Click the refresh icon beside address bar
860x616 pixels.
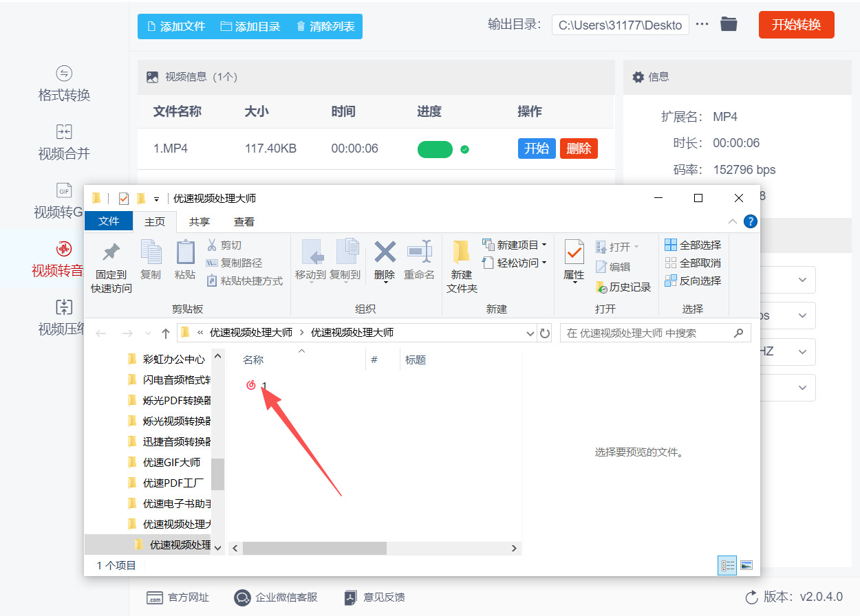pos(545,333)
